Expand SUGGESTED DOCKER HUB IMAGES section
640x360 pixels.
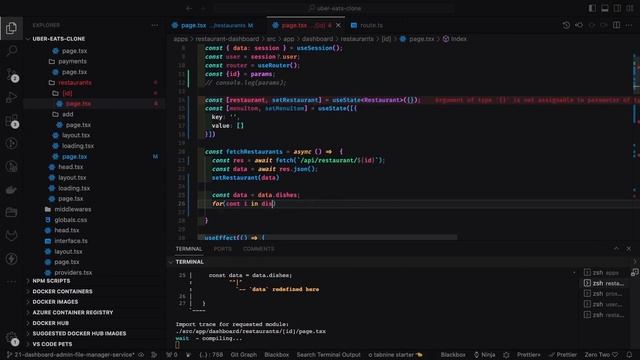pyautogui.click(x=79, y=333)
